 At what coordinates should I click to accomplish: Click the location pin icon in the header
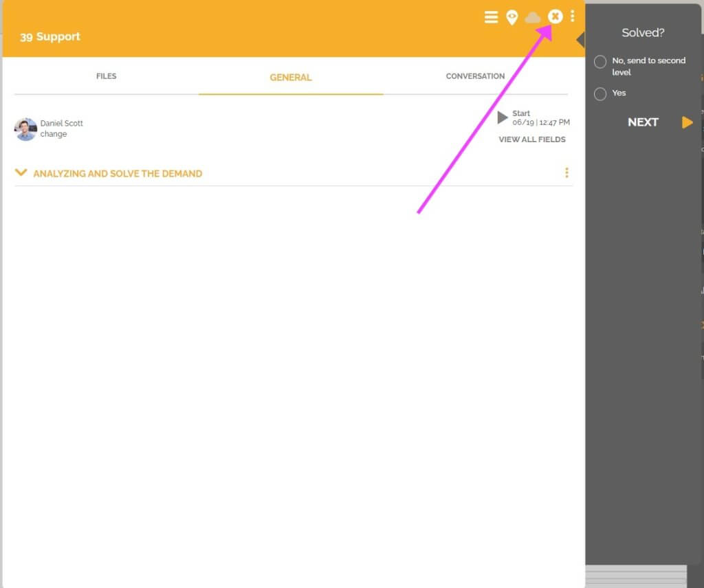(x=511, y=16)
